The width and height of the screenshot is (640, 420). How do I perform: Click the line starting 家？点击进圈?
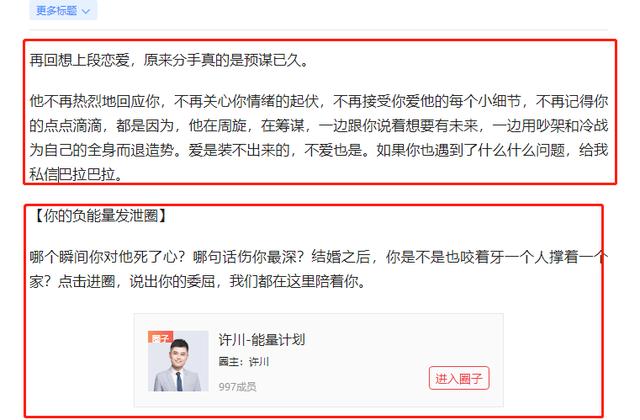pyautogui.click(x=198, y=281)
